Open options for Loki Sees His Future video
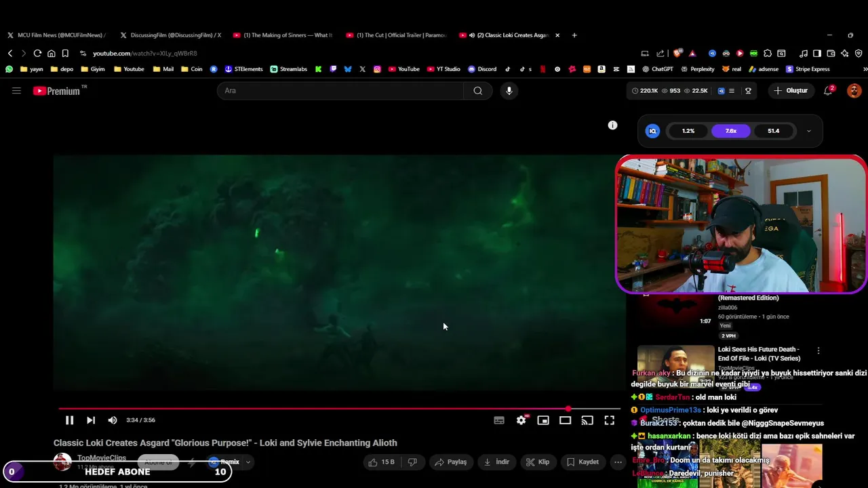This screenshot has height=488, width=868. coord(818,350)
